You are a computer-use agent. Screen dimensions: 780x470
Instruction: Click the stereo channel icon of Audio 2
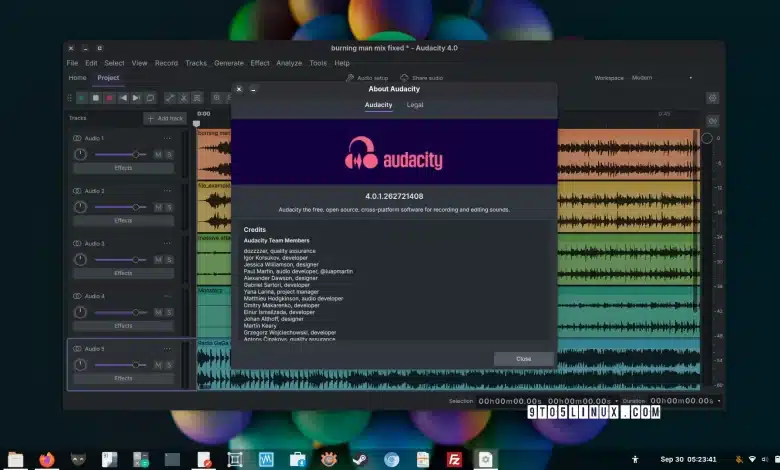[x=77, y=191]
